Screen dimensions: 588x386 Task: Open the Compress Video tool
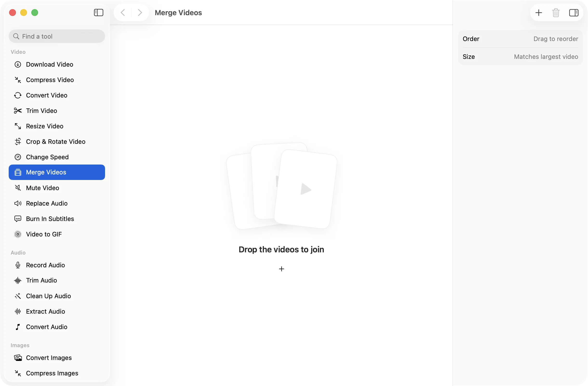(x=57, y=80)
